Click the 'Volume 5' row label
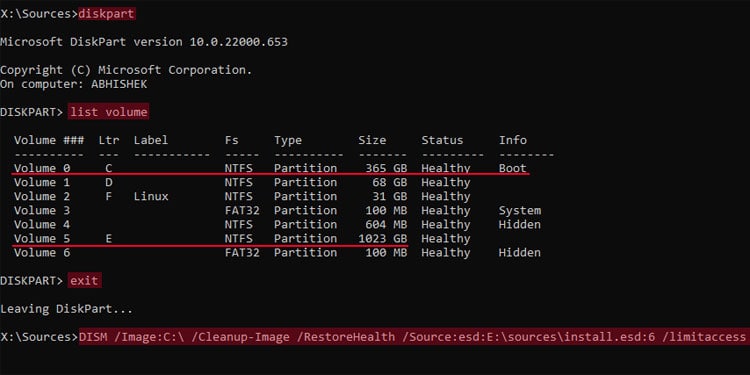This screenshot has width=750, height=375. (x=42, y=239)
